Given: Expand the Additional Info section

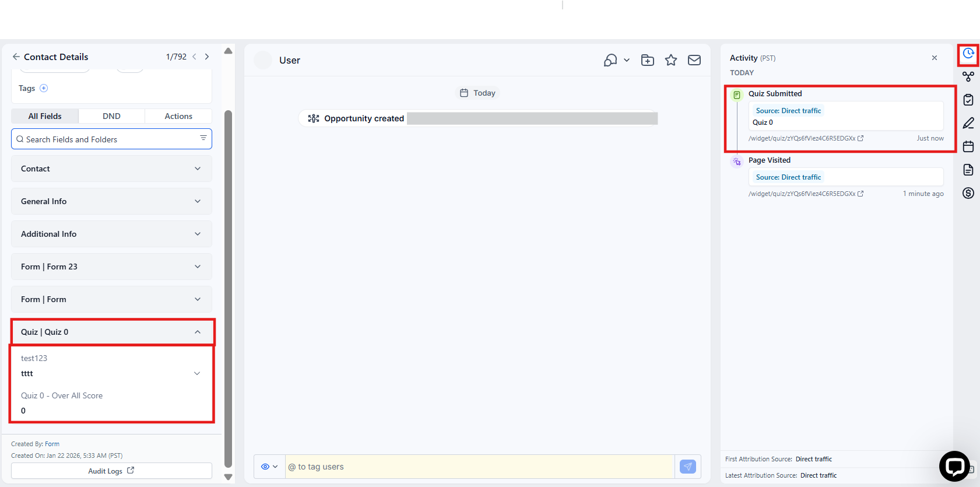Looking at the screenshot, I should (x=111, y=234).
